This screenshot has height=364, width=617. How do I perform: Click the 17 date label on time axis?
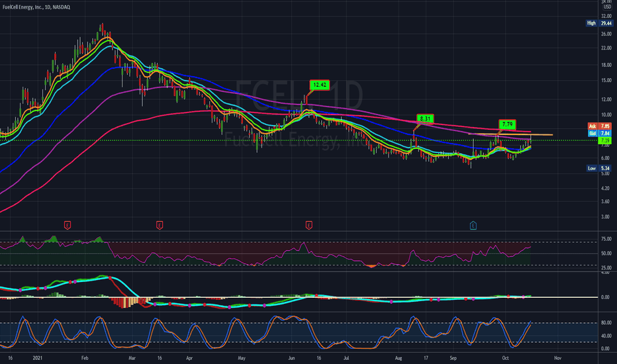point(426,358)
